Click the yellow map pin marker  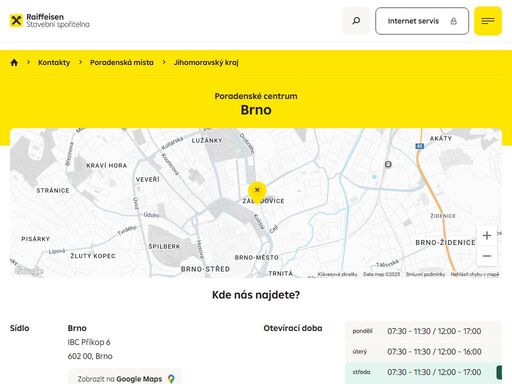point(257,192)
